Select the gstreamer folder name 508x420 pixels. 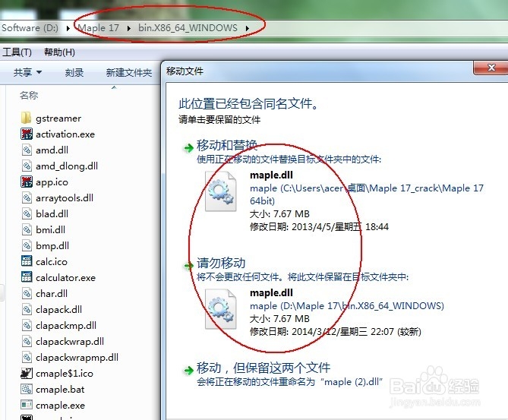[x=58, y=118]
